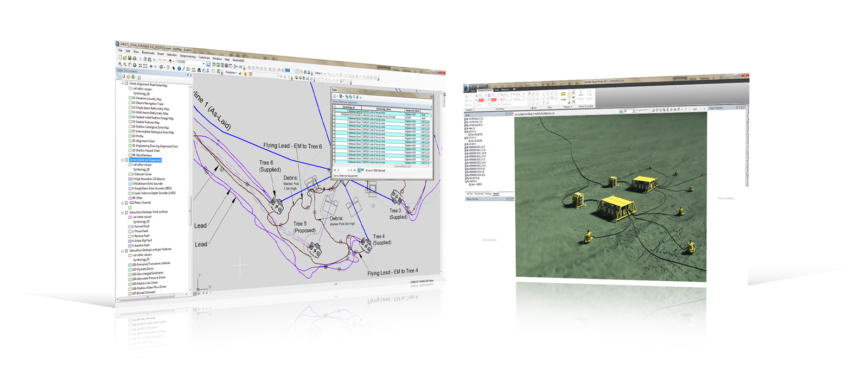Collapse the Survey Extent per Equipment layer
This screenshot has height=380, width=868.
123,160
